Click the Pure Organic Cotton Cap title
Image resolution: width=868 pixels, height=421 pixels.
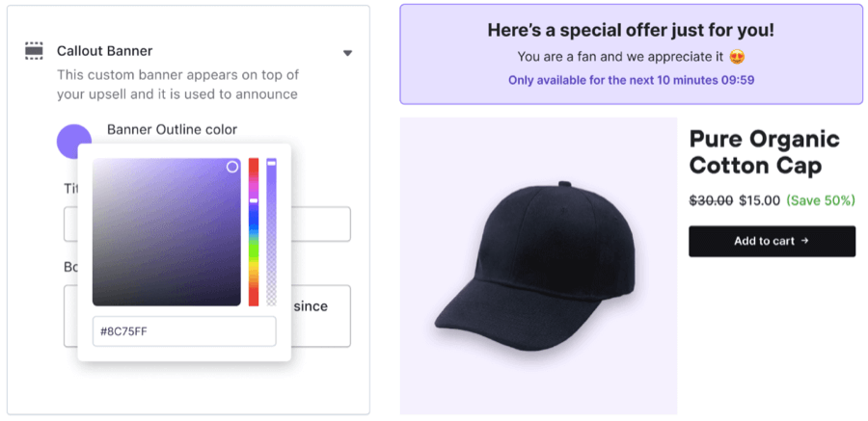pyautogui.click(x=764, y=151)
